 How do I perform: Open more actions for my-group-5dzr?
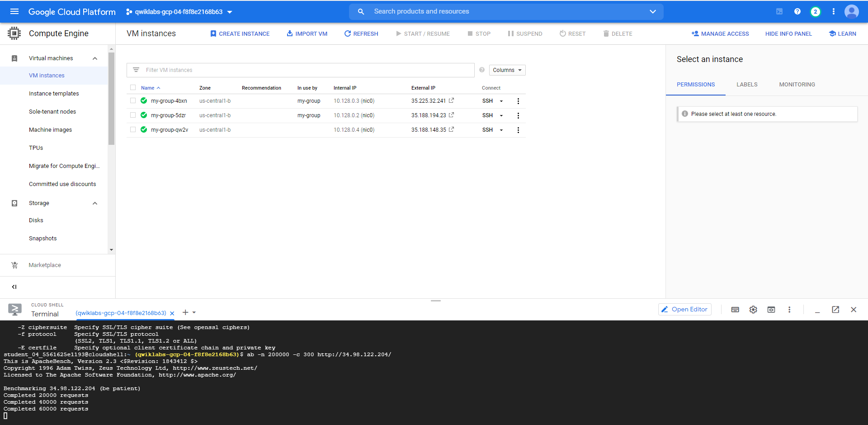518,115
